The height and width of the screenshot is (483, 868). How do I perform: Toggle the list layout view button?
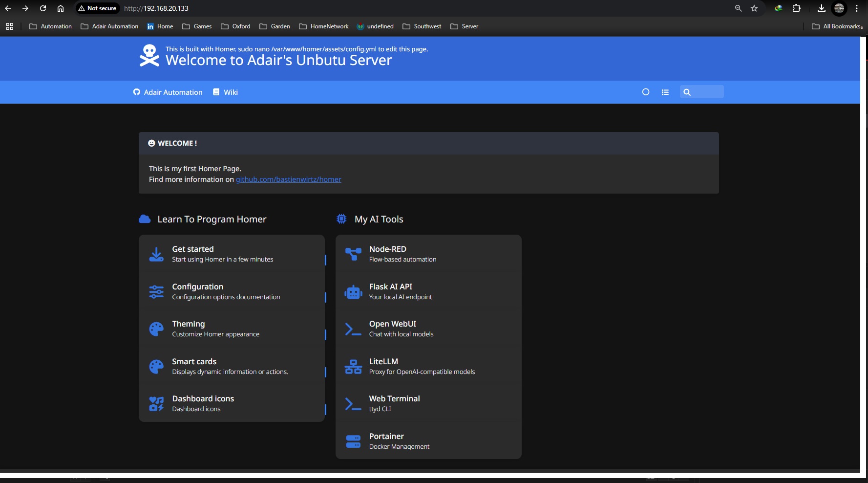click(x=665, y=92)
